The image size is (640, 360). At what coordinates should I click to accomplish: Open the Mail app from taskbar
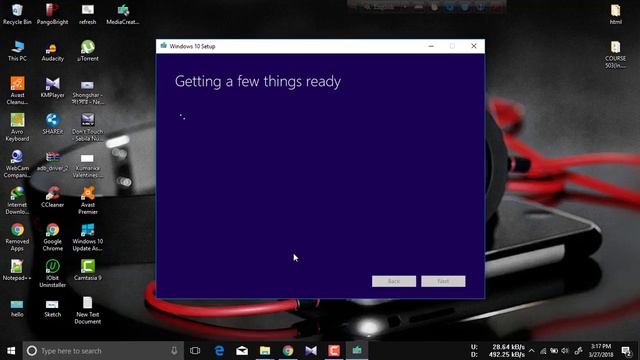pyautogui.click(x=242, y=351)
